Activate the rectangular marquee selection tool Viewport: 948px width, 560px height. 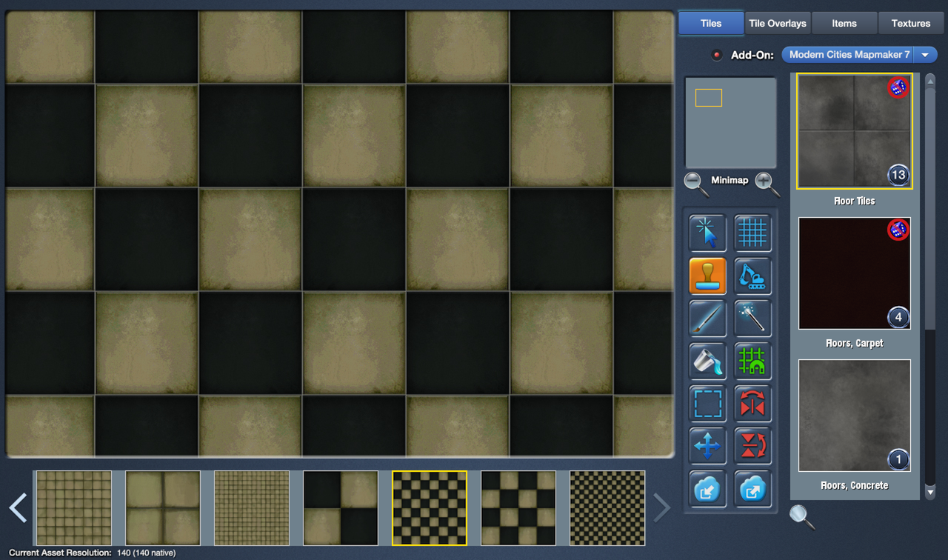click(707, 404)
